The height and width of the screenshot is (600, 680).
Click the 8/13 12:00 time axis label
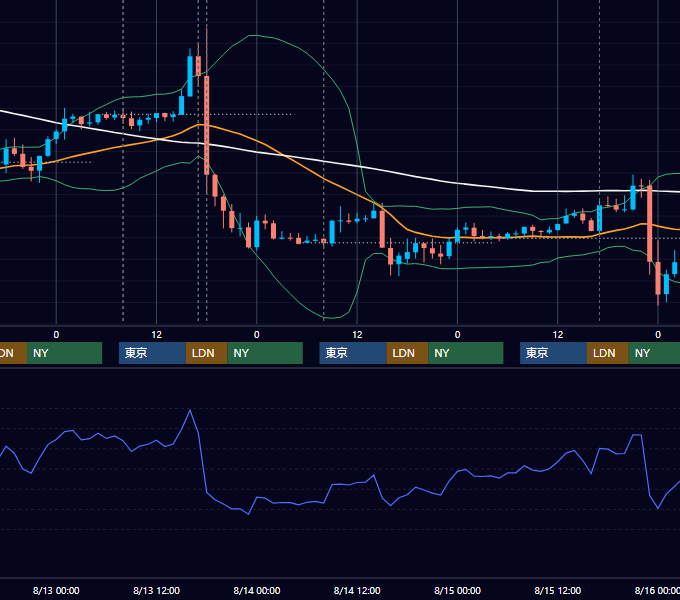pos(156,590)
